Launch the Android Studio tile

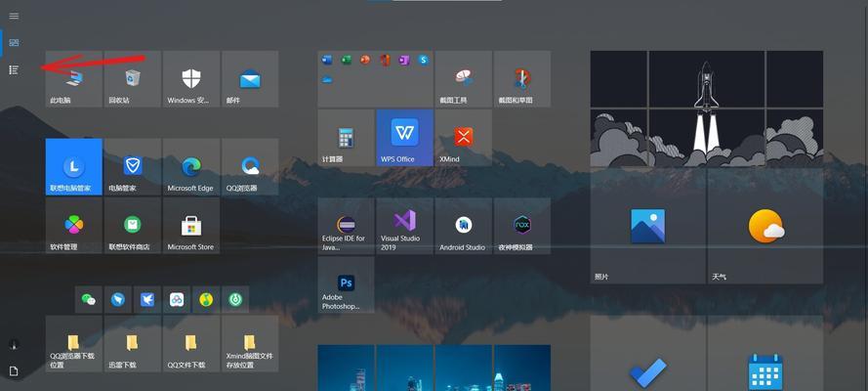464,226
